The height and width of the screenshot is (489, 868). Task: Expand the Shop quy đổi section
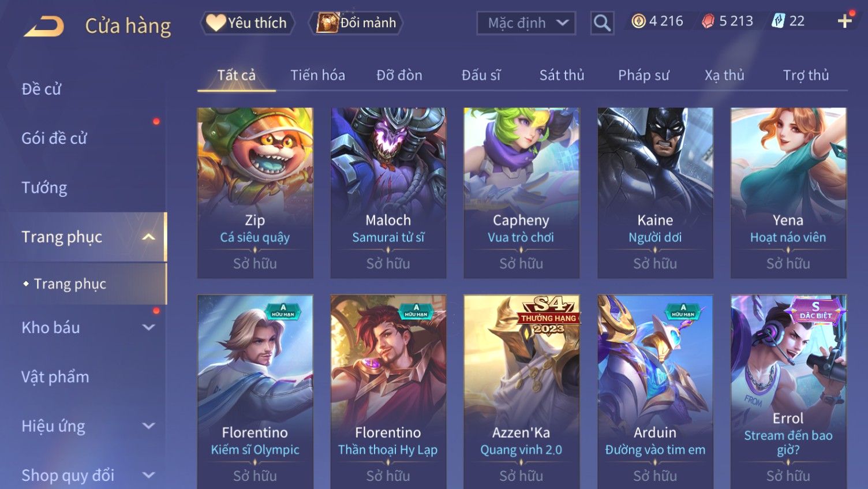(x=148, y=475)
